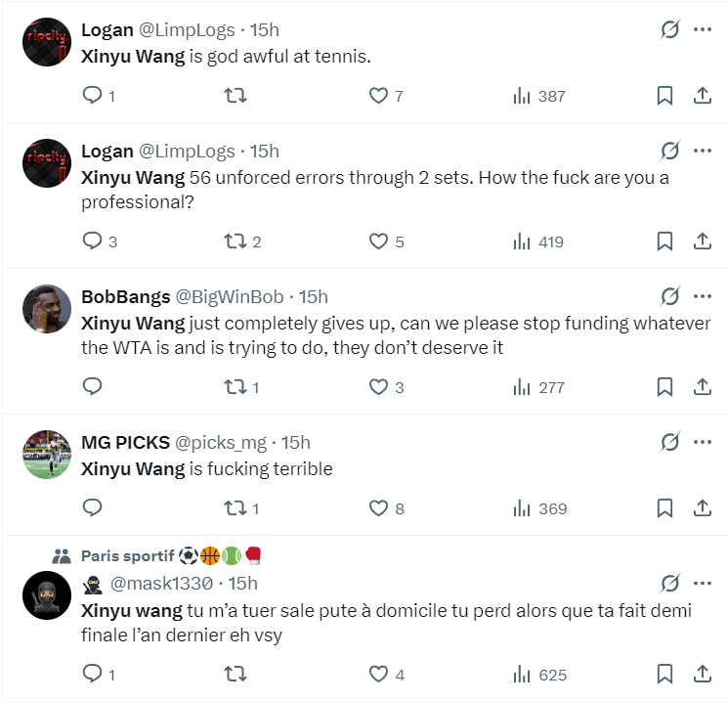Repost Logan's tweet about unforced errors
Image resolution: width=728 pixels, height=702 pixels.
(x=235, y=241)
